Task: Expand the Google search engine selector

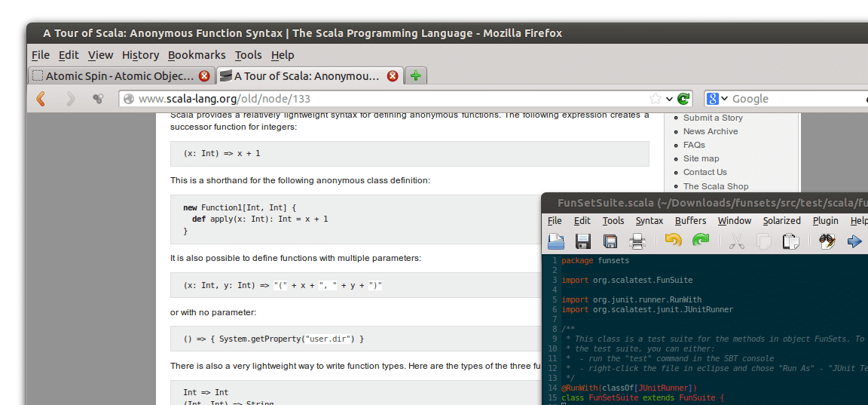Action: click(x=717, y=99)
